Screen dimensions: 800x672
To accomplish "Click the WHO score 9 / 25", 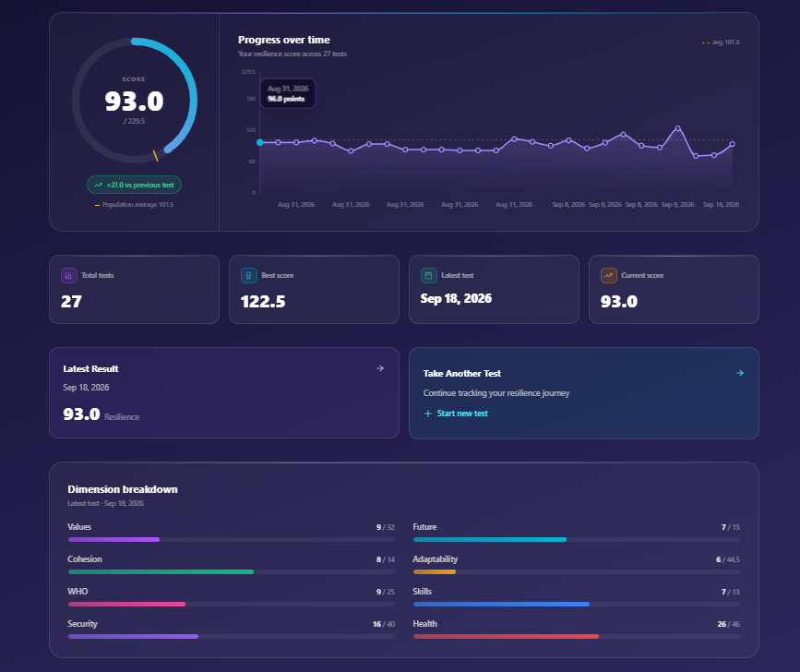I will pyautogui.click(x=385, y=592).
